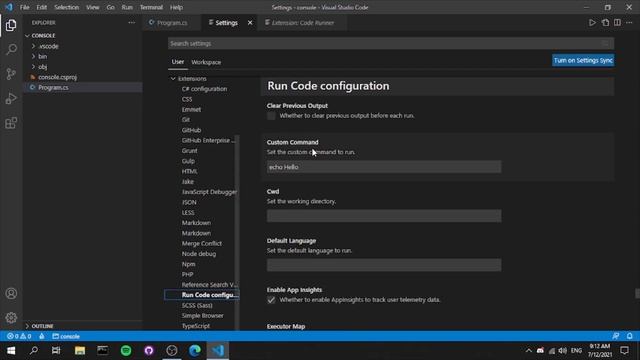640x360 pixels.
Task: Click ENG language indicator in tray
Action: [576, 351]
